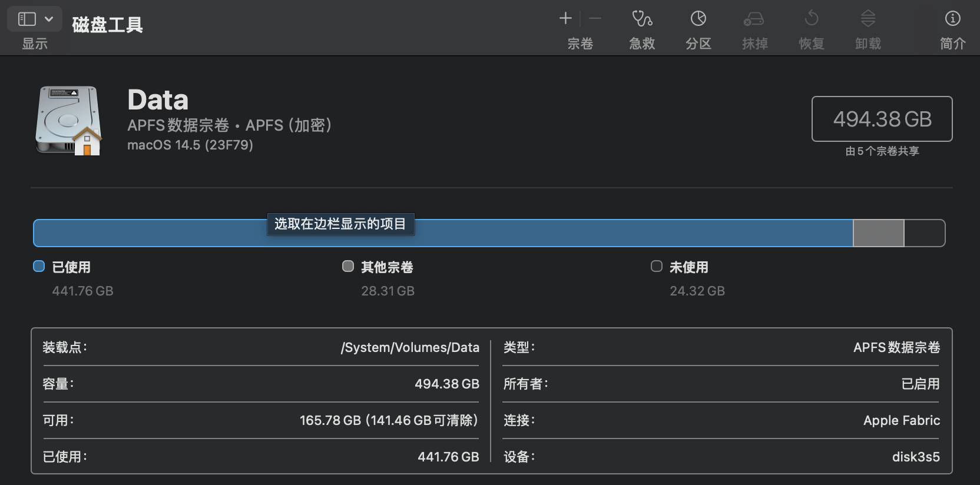The width and height of the screenshot is (980, 485).
Task: Click the 其他宗卷 gray legend swatch
Action: (x=348, y=267)
